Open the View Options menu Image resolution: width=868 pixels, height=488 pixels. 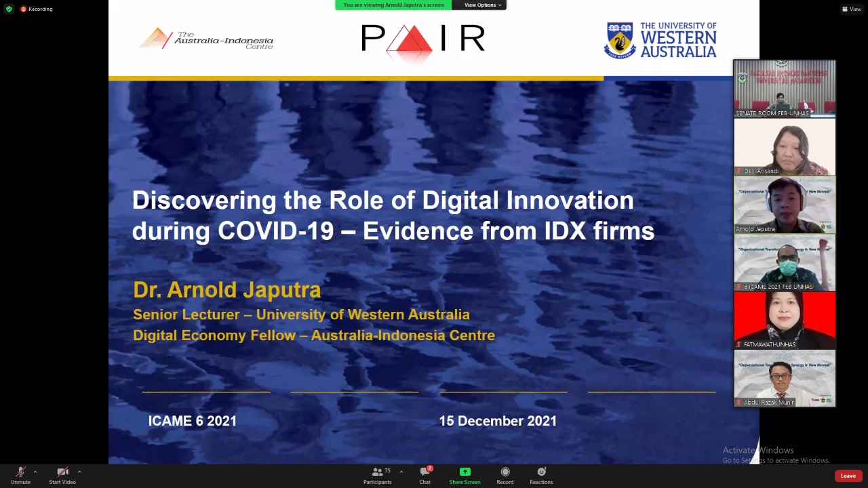[482, 5]
